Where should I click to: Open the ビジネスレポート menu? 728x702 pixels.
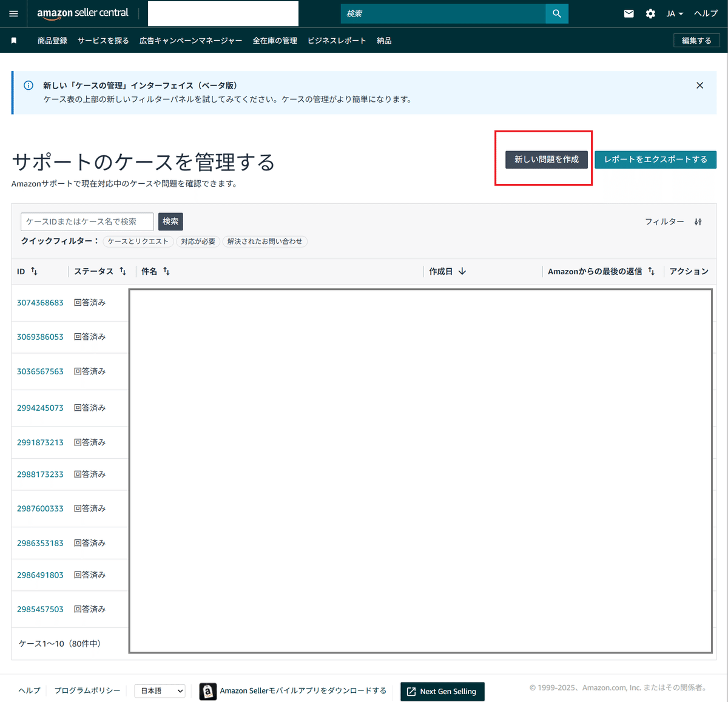pos(337,41)
